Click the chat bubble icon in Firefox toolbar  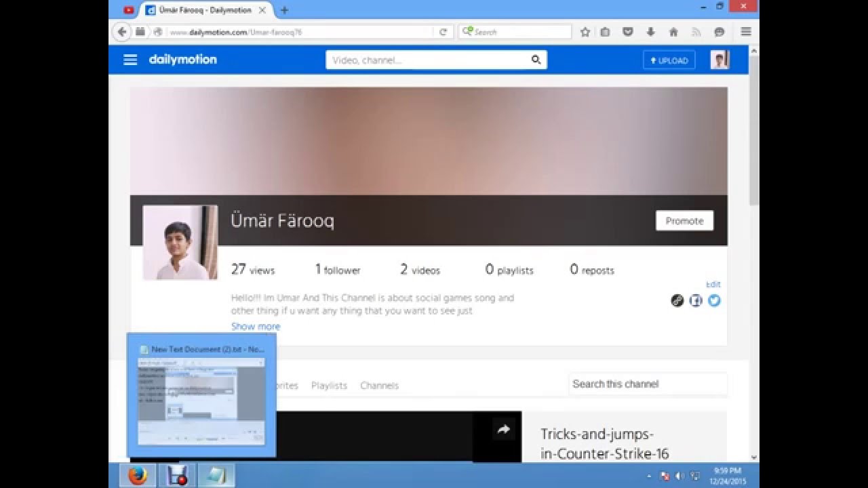719,32
